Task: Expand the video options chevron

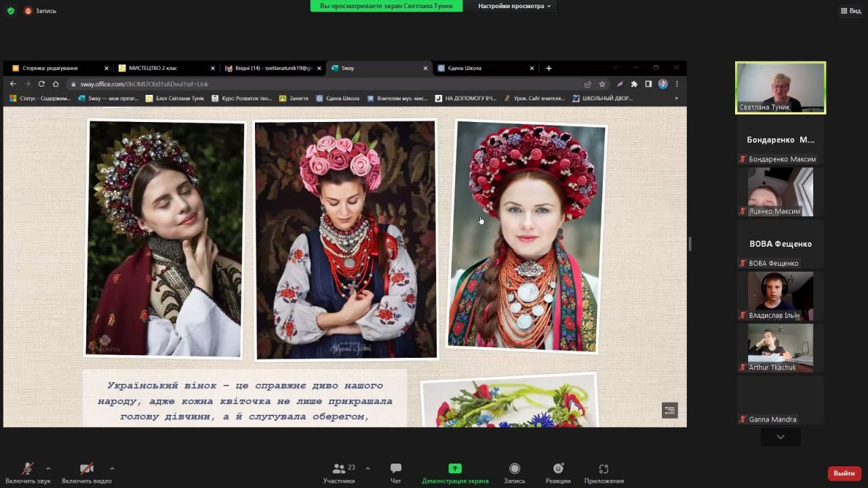Action: [112, 468]
